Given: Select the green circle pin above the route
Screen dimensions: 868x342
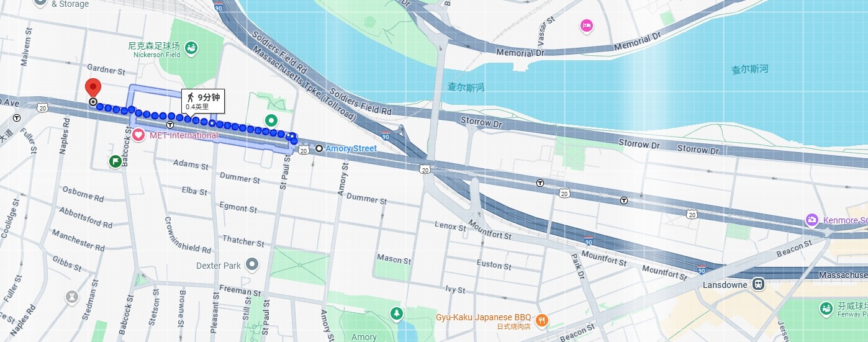Looking at the screenshot, I should [271, 120].
